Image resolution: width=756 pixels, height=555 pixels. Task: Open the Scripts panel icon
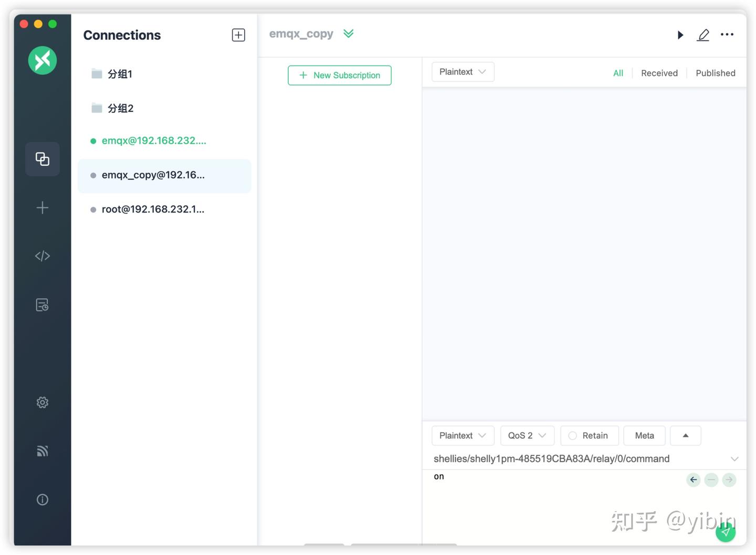pyautogui.click(x=42, y=255)
